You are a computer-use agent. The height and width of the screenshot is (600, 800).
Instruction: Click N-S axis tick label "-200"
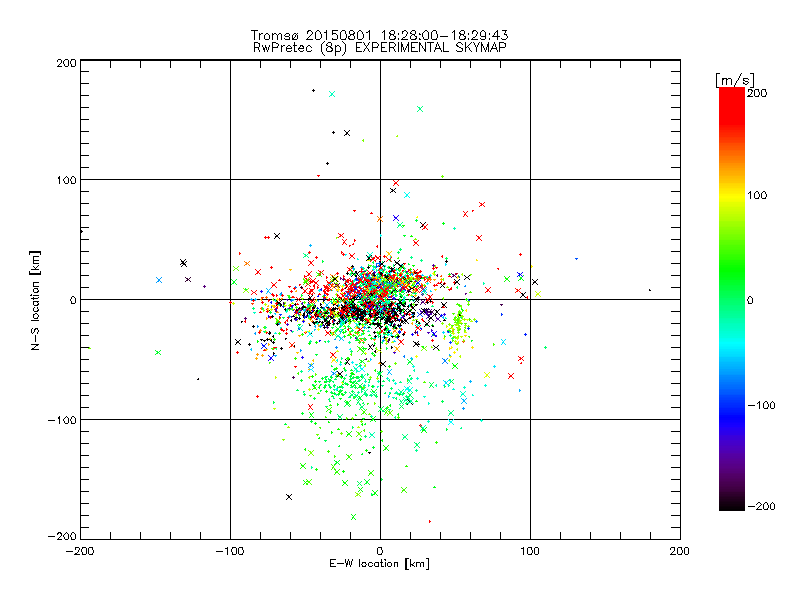point(62,536)
